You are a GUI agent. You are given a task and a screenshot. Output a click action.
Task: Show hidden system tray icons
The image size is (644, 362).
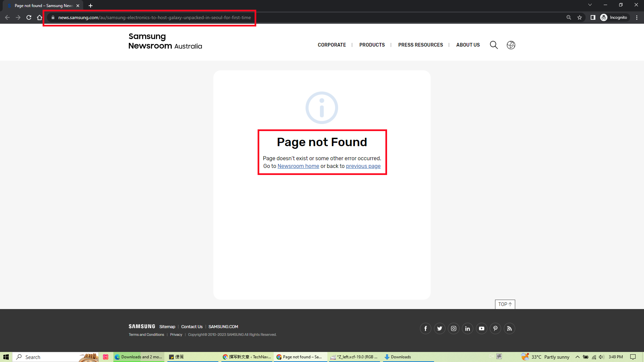click(x=578, y=357)
